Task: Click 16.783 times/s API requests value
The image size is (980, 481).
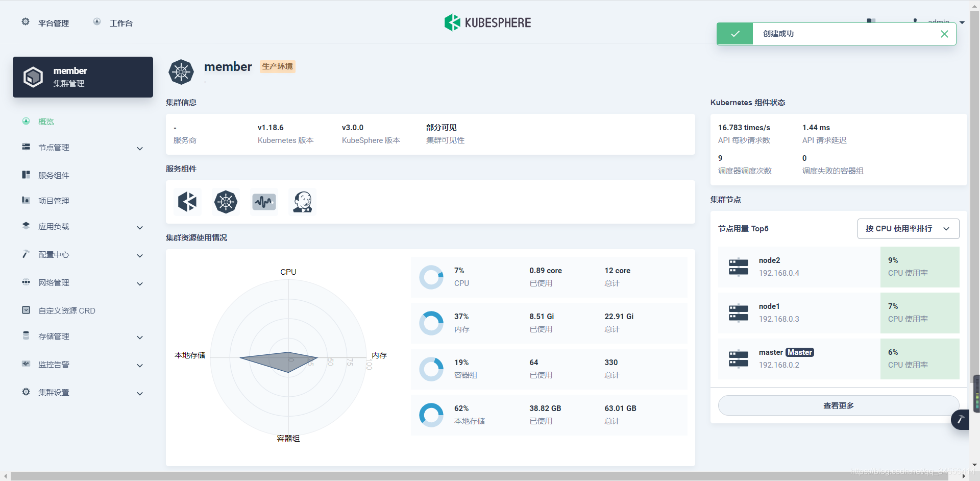Action: pyautogui.click(x=744, y=128)
